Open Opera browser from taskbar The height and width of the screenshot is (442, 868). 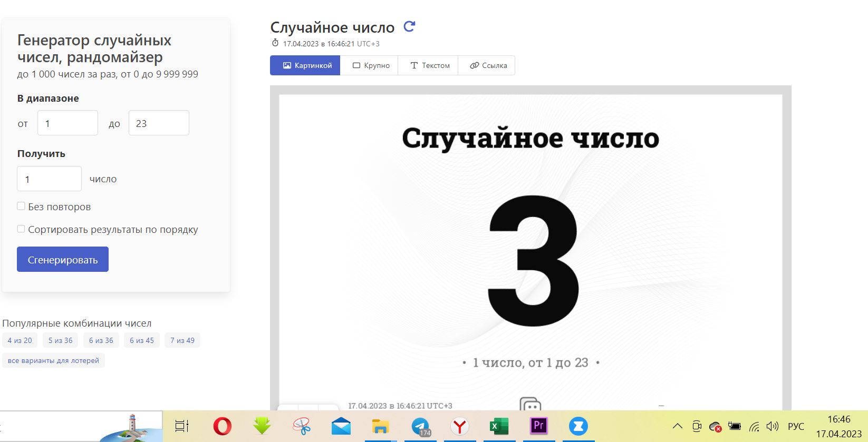(x=222, y=426)
